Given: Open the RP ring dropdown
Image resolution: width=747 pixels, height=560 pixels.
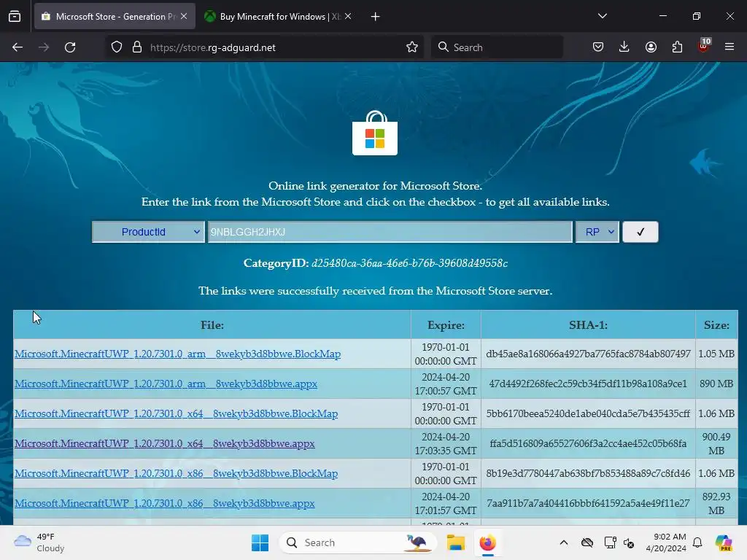Looking at the screenshot, I should (597, 232).
